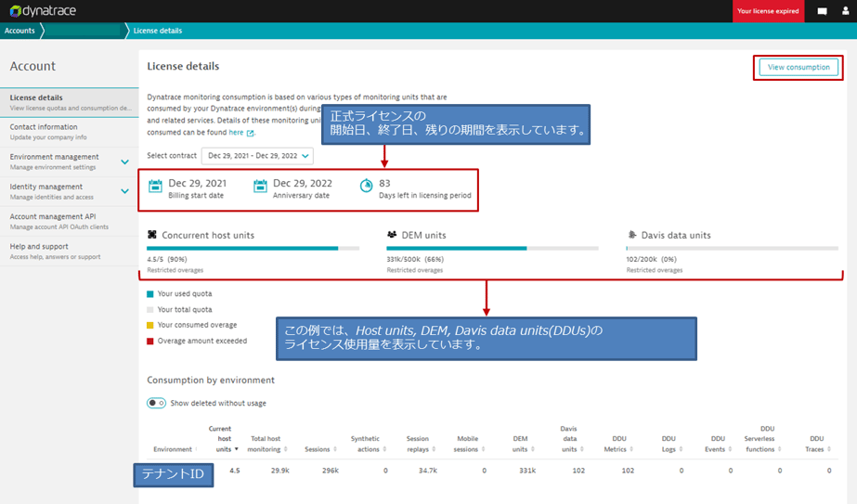857x504 pixels.
Task: Click the 331k DEM units cell
Action: coord(527,470)
